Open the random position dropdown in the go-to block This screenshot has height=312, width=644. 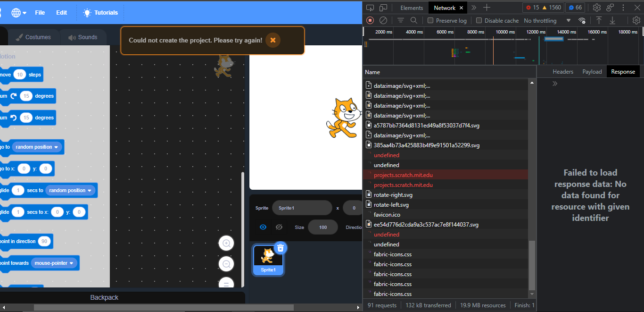37,147
